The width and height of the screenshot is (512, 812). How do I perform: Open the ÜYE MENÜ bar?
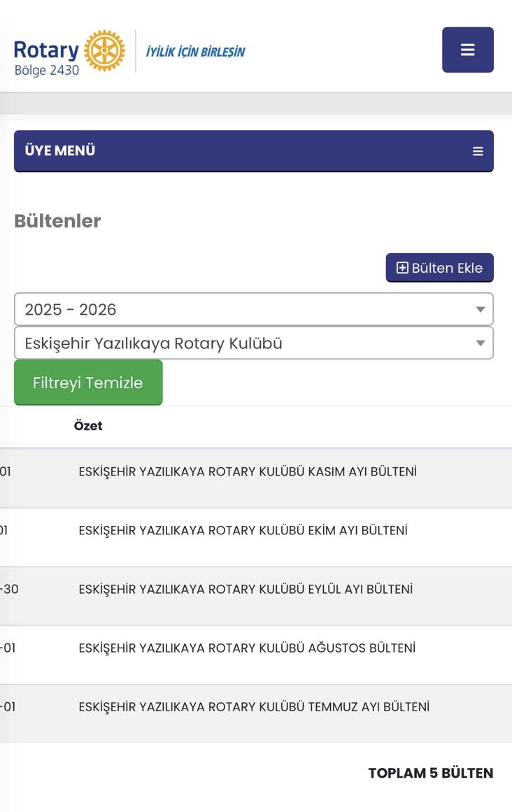click(x=253, y=151)
